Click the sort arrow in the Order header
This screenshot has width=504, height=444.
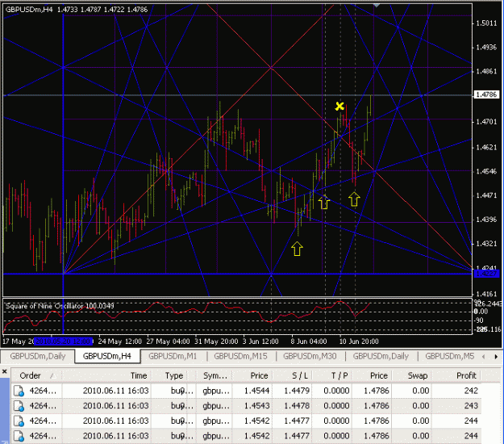click(x=52, y=375)
